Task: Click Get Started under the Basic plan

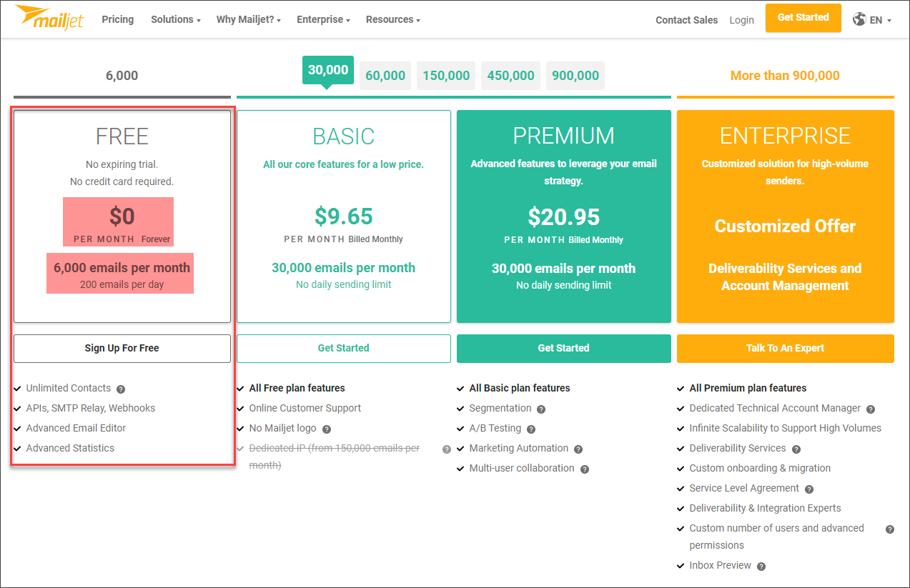Action: pyautogui.click(x=344, y=349)
